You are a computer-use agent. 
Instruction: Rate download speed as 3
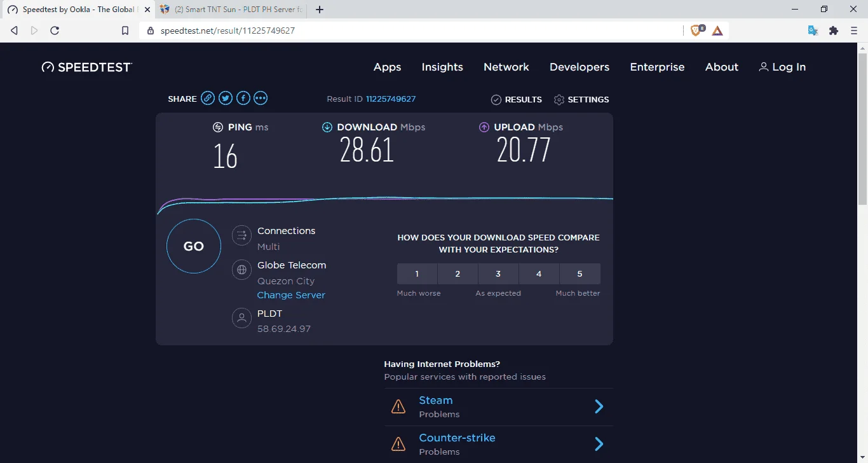[x=498, y=273]
